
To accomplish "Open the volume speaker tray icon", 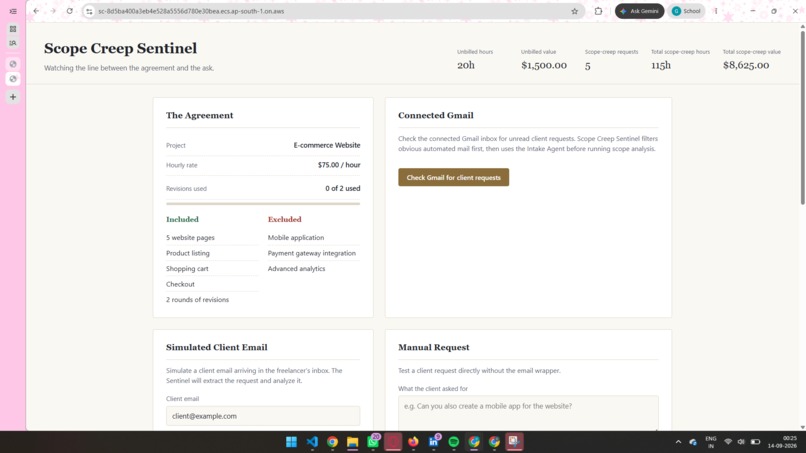I will 741,442.
